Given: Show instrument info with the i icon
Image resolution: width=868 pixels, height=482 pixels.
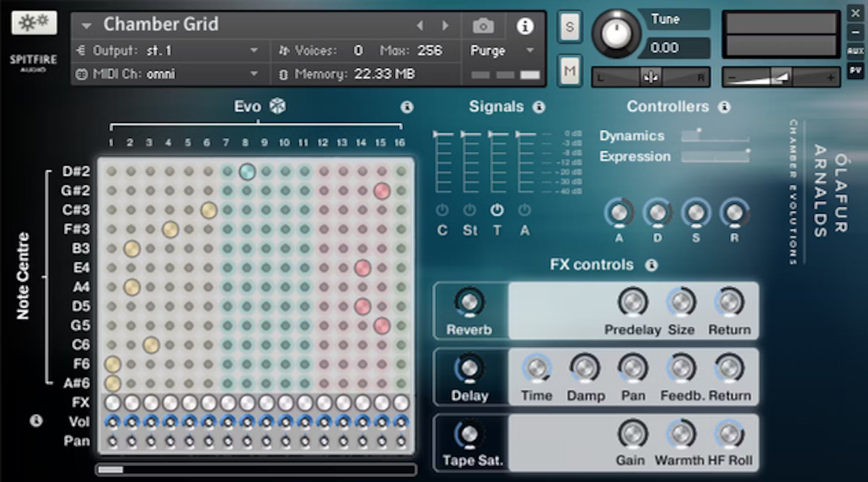Looking at the screenshot, I should coord(524,26).
